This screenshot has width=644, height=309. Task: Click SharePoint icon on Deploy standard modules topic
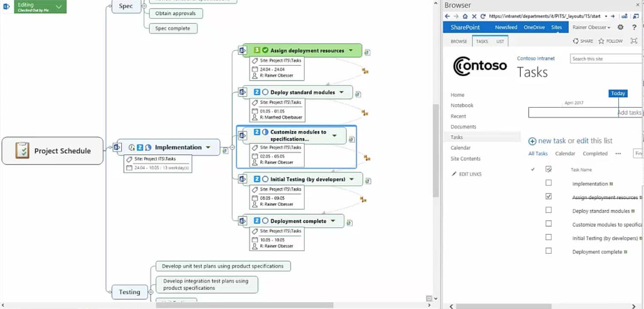click(x=242, y=92)
